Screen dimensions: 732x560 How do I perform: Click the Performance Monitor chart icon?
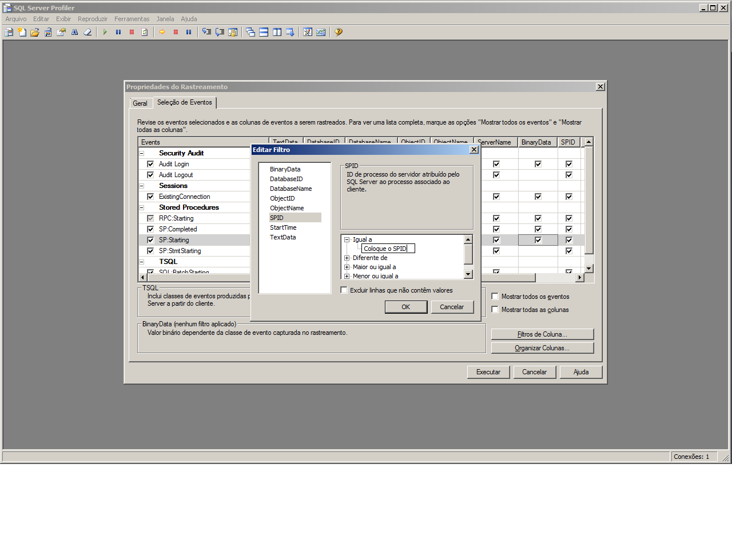click(x=321, y=33)
